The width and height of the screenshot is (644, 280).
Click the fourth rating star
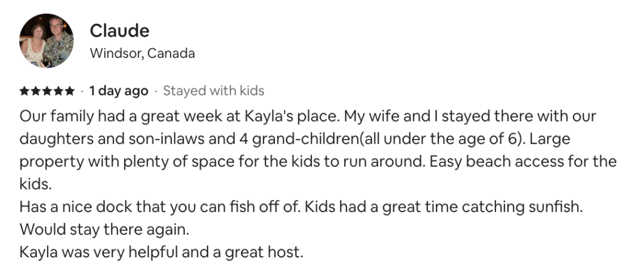pyautogui.click(x=58, y=91)
